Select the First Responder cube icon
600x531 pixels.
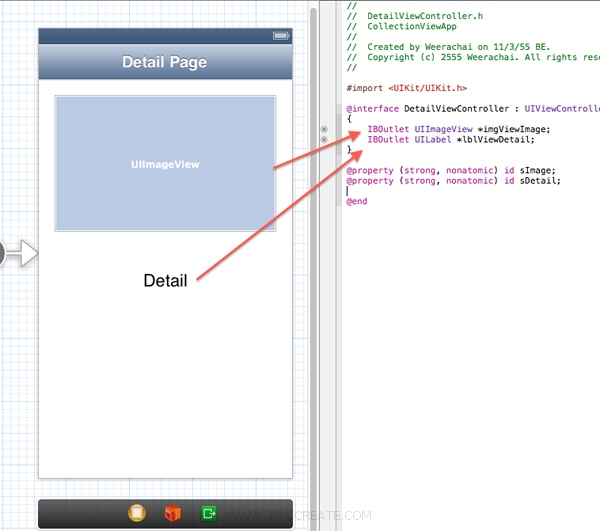[x=173, y=513]
